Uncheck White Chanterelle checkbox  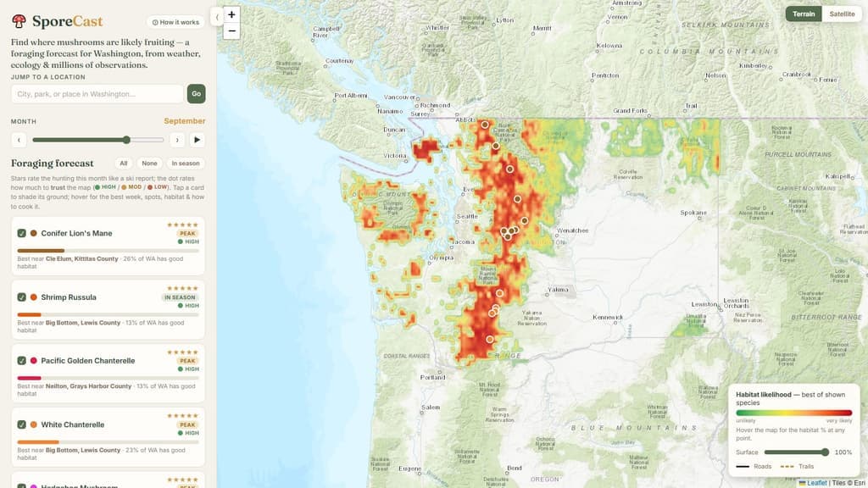(x=21, y=424)
